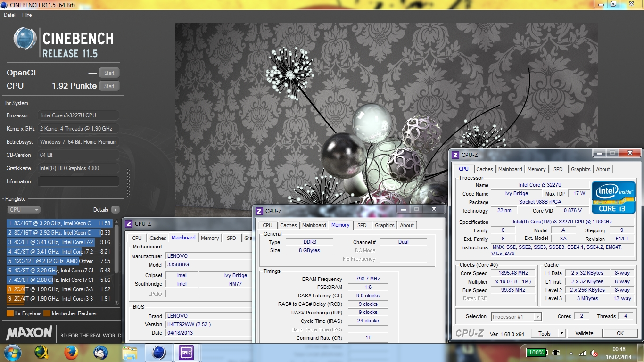Click the BIOS Version value H4ET92WW

pos(208,324)
